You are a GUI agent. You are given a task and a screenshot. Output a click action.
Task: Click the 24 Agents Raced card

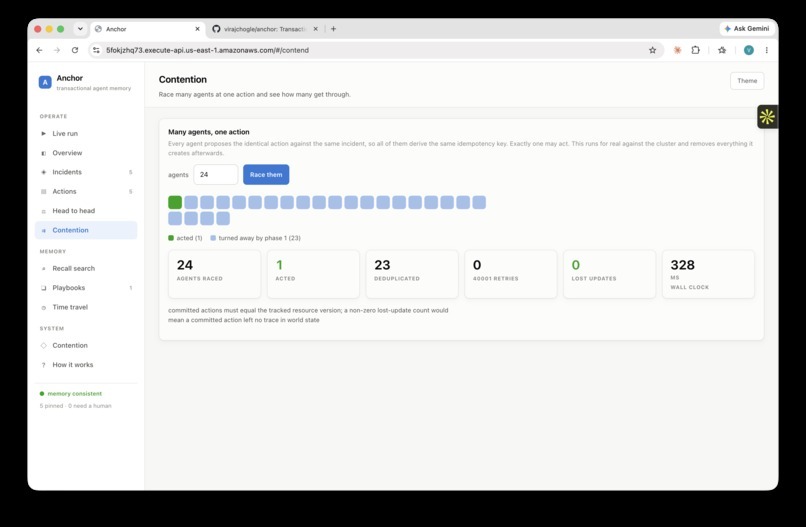[214, 274]
